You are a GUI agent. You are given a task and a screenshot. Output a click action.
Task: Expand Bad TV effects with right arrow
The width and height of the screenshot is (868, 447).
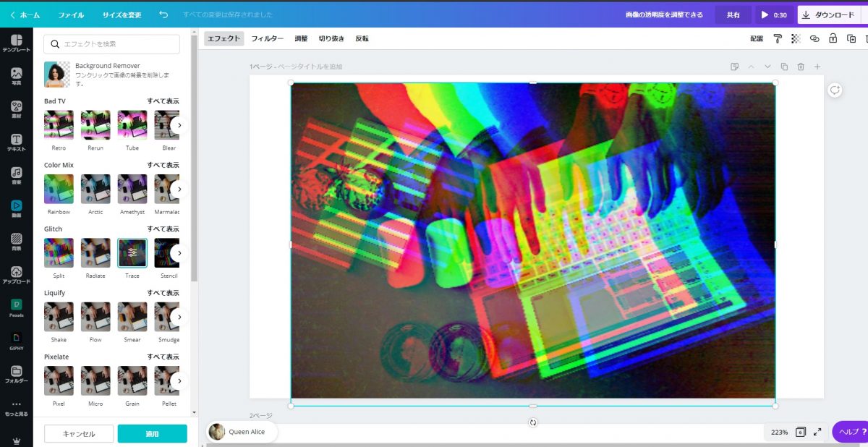(x=179, y=125)
